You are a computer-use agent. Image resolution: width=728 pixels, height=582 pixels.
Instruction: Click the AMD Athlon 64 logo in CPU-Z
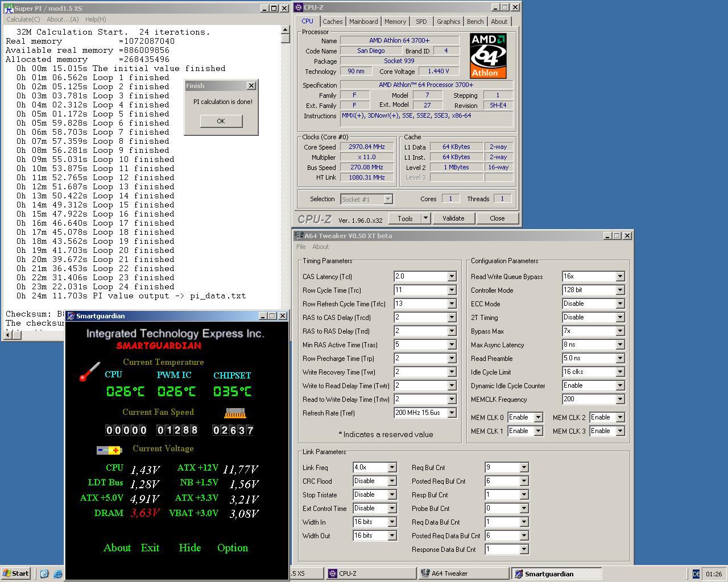tap(488, 56)
